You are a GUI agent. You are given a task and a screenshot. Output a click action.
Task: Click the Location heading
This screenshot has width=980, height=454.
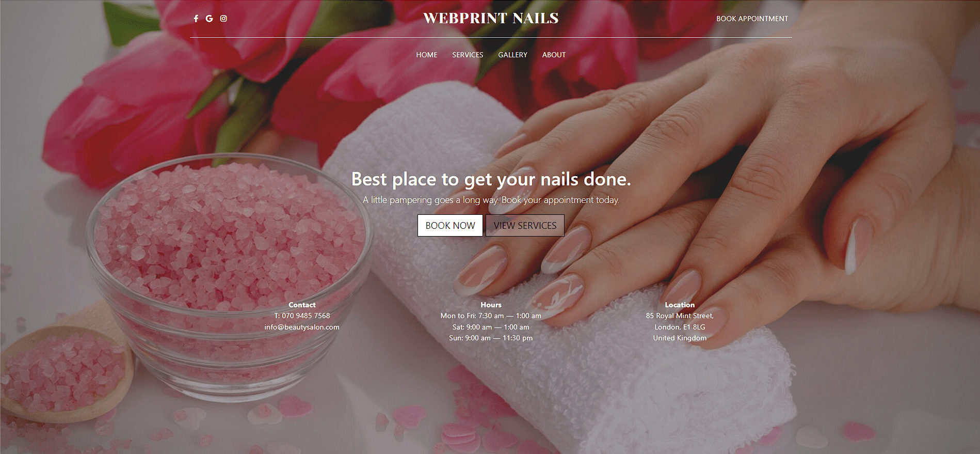(680, 305)
